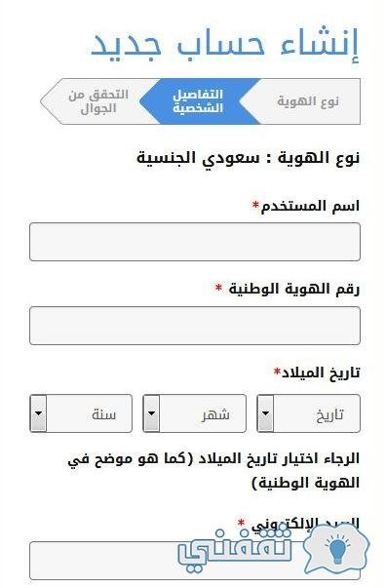Click the birth date hint text

pos(213,471)
